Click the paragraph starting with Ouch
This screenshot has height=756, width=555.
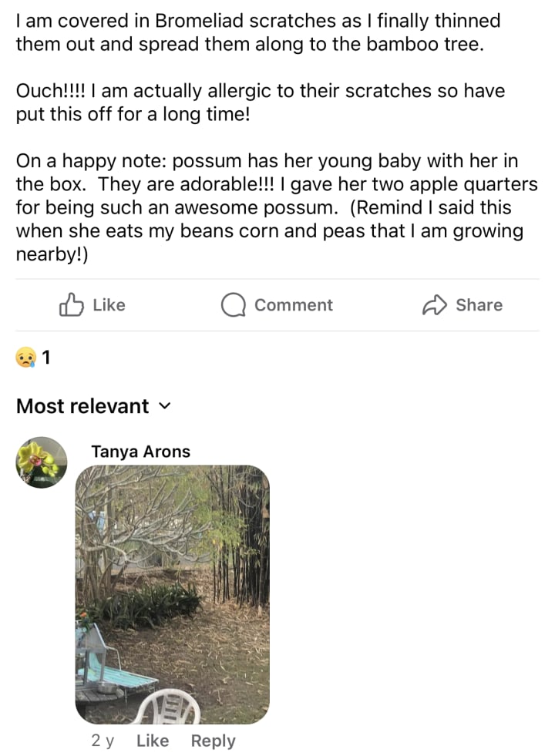point(260,102)
